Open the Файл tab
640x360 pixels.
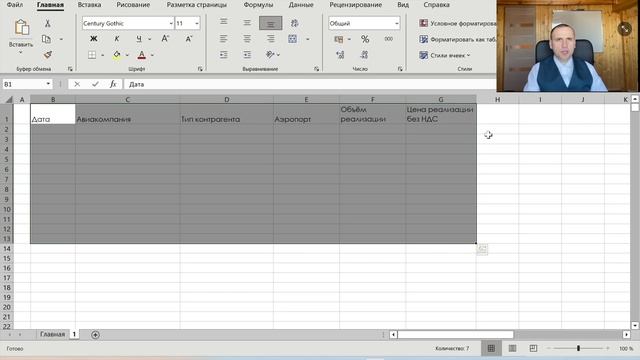click(15, 5)
